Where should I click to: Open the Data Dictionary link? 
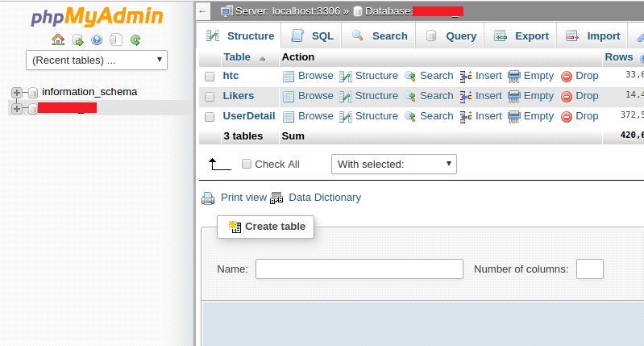324,198
